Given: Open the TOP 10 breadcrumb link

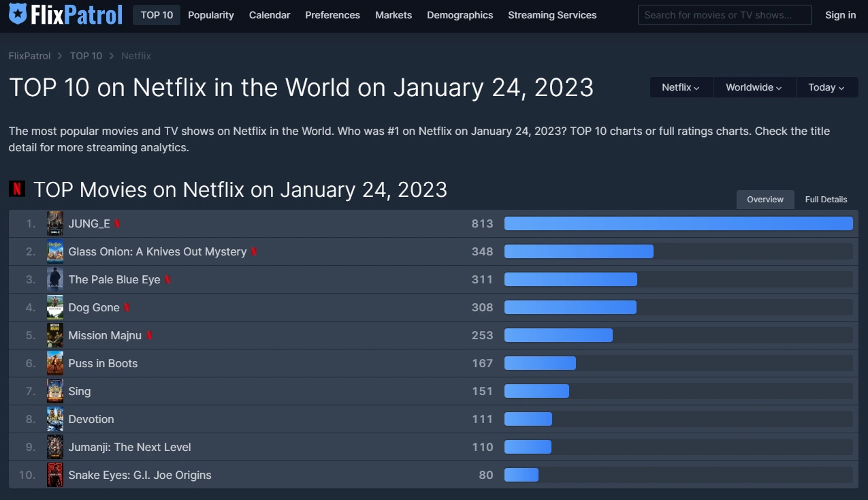Looking at the screenshot, I should (x=86, y=56).
